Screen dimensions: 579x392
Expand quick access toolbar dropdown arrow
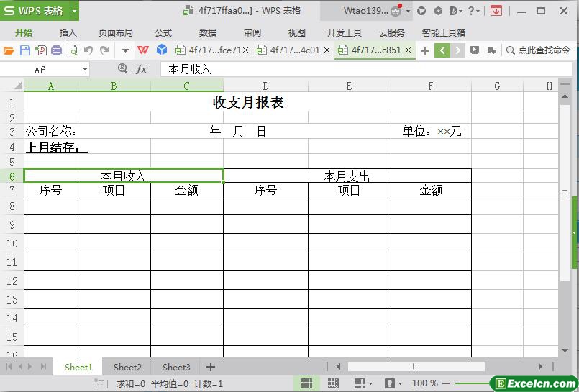(125, 50)
